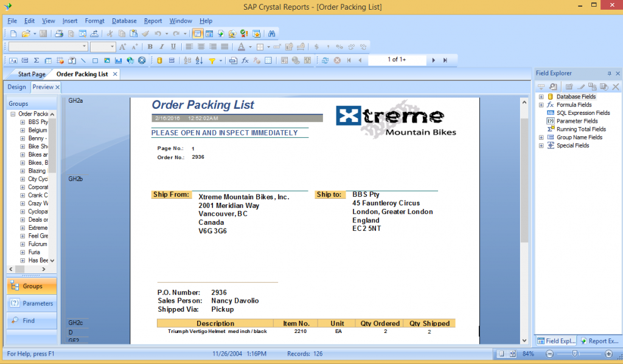Click the Paste clipboard icon
The height and width of the screenshot is (364, 623).
(133, 34)
